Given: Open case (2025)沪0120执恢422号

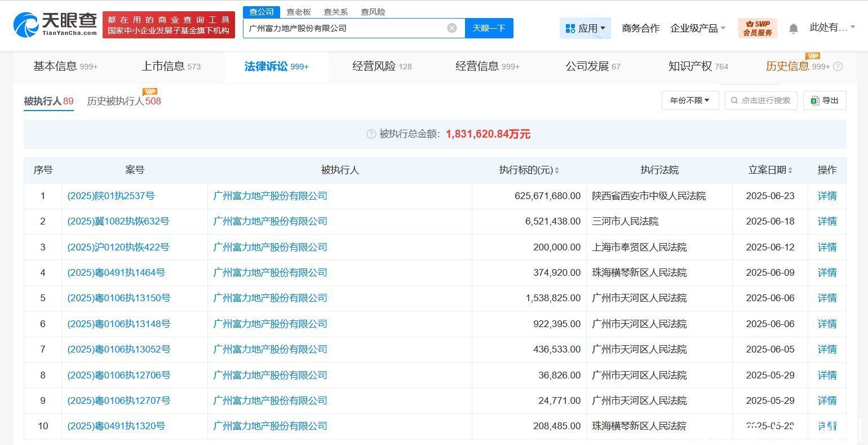Looking at the screenshot, I should 118,247.
